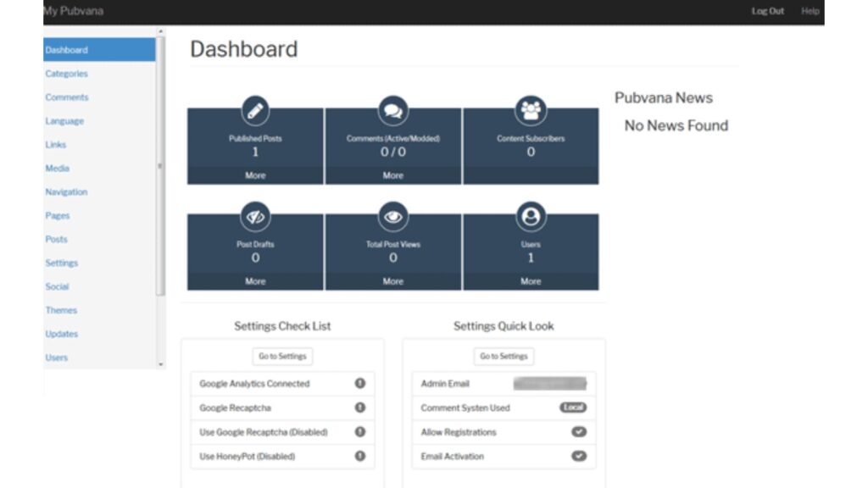
Task: Click Go to Settings under Settings Quick Look
Action: [504, 357]
